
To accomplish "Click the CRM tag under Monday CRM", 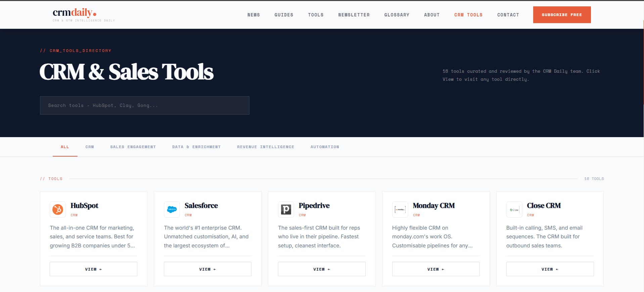I will [417, 215].
